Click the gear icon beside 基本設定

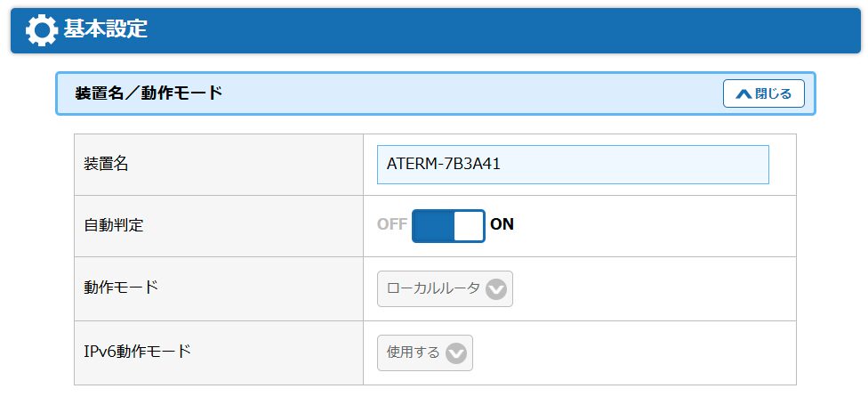click(42, 30)
